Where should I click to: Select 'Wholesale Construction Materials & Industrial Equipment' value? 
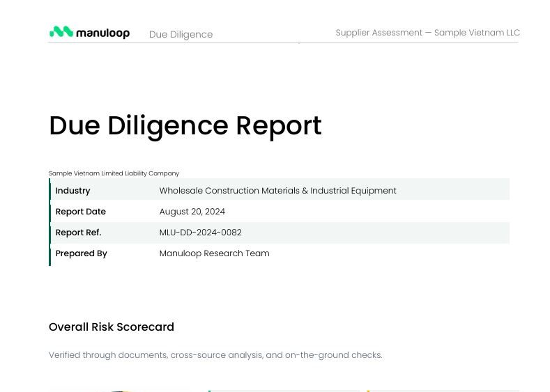coord(278,191)
